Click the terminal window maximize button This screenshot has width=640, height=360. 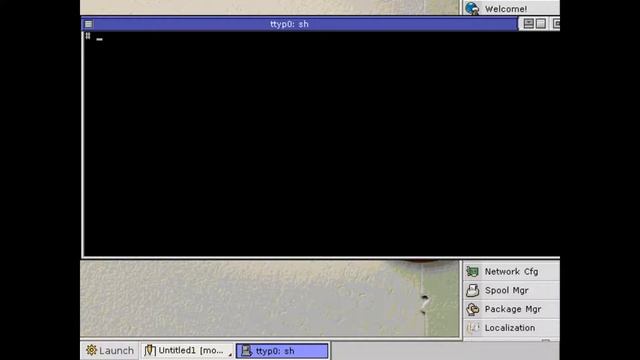[541, 24]
